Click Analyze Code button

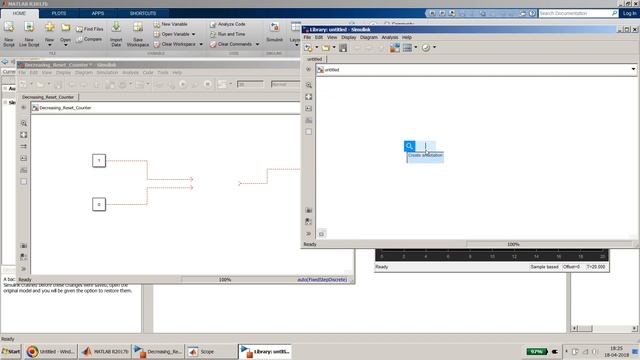click(227, 24)
